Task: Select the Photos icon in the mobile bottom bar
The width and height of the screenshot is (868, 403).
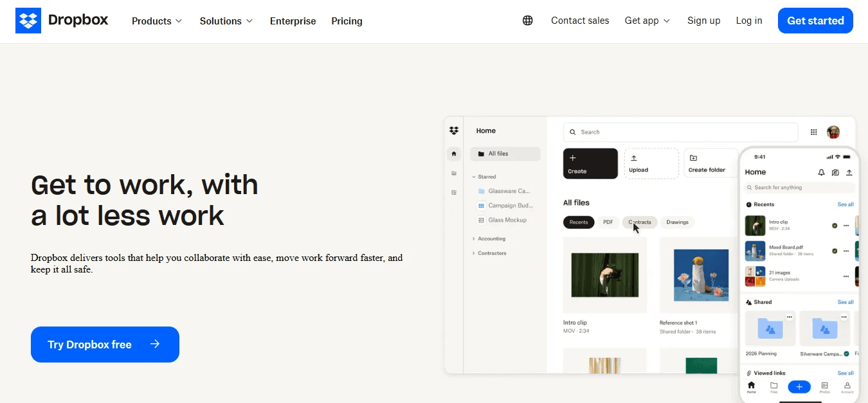Action: [x=824, y=386]
